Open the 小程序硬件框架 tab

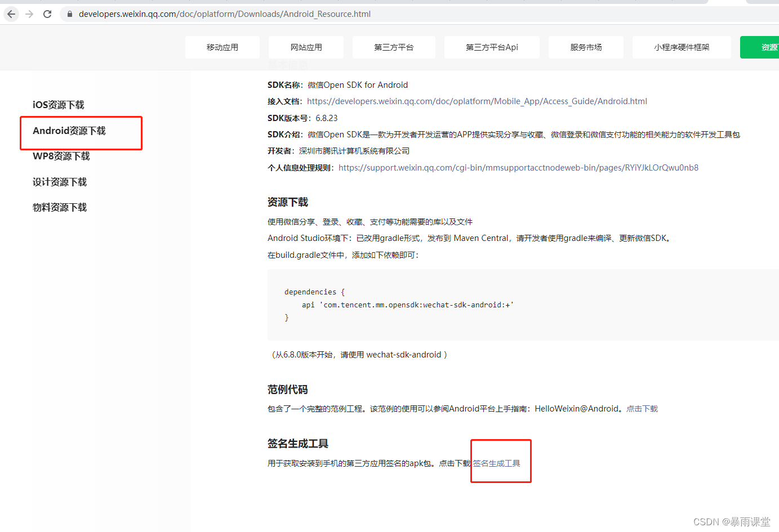tap(682, 47)
